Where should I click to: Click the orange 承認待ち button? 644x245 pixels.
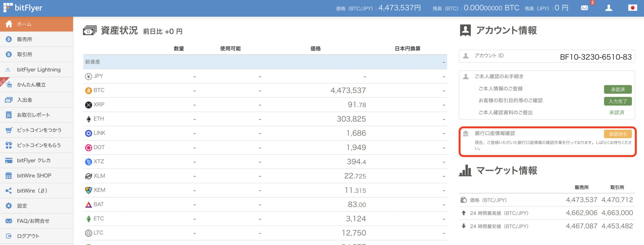pos(618,134)
